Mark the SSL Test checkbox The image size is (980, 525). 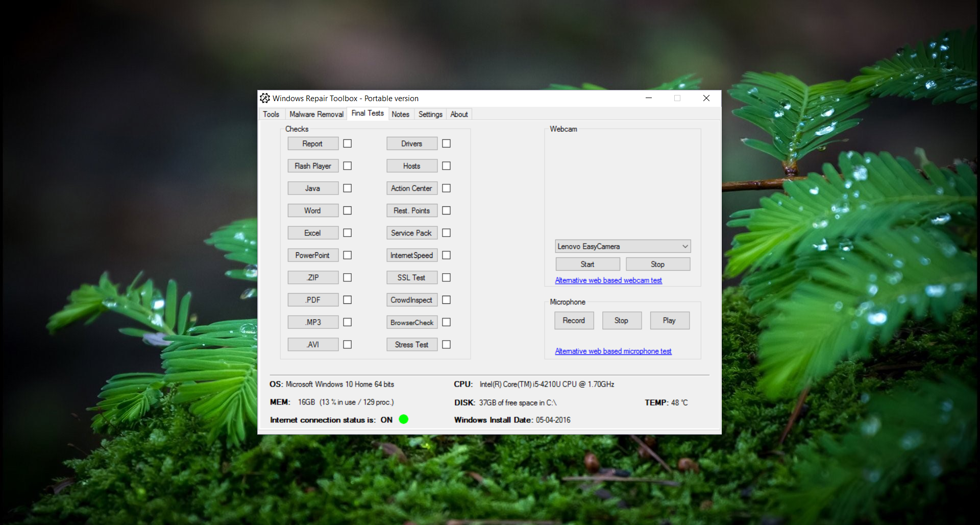(x=446, y=277)
